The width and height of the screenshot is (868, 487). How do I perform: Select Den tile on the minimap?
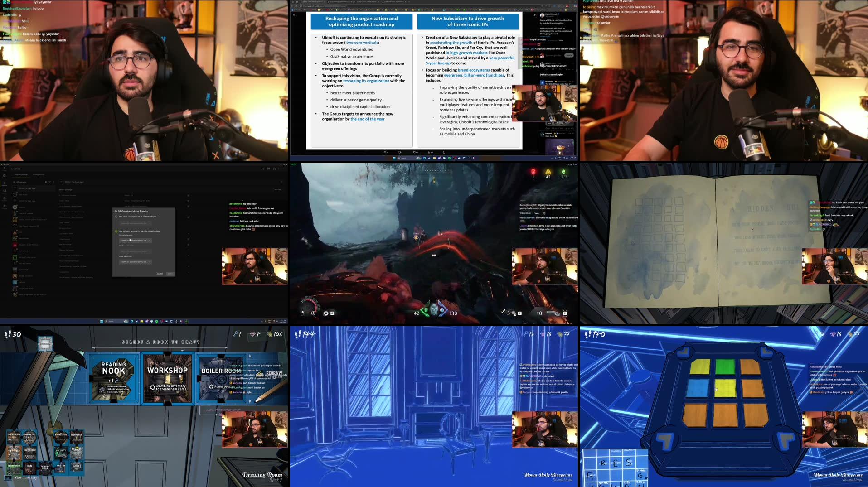29,468
